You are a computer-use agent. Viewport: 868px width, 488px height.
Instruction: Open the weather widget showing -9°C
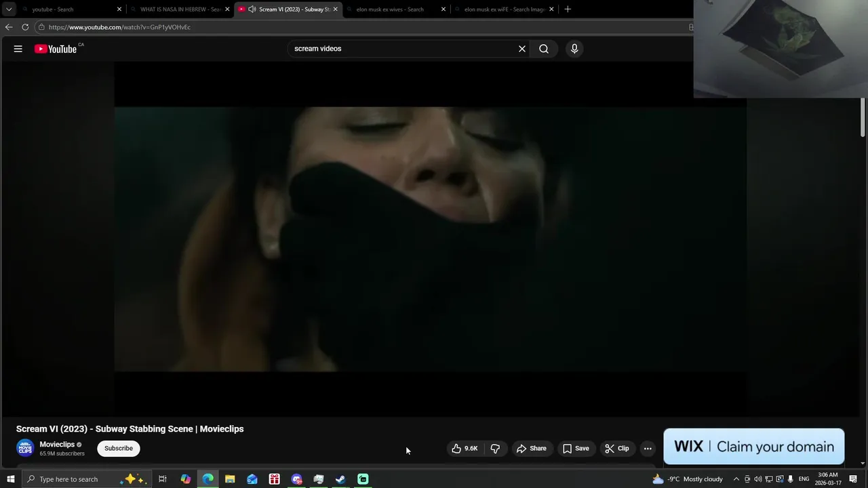click(x=688, y=479)
